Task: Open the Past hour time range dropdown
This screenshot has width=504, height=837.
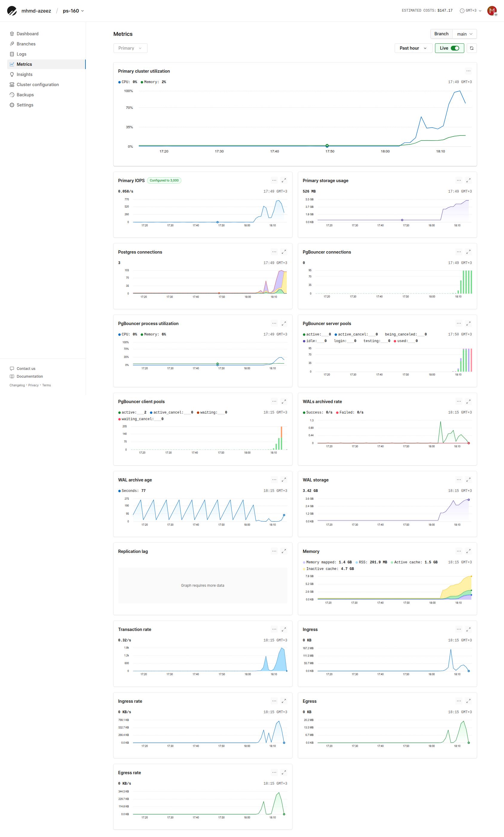Action: [413, 48]
